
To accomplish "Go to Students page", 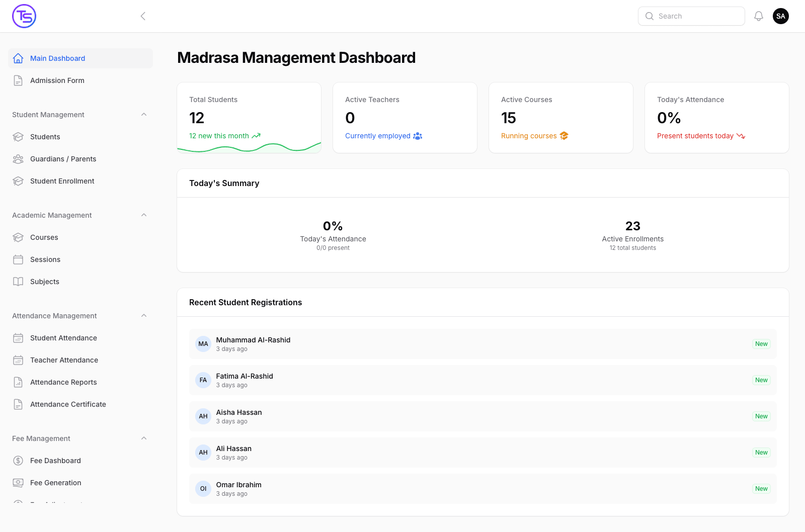I will (80, 137).
